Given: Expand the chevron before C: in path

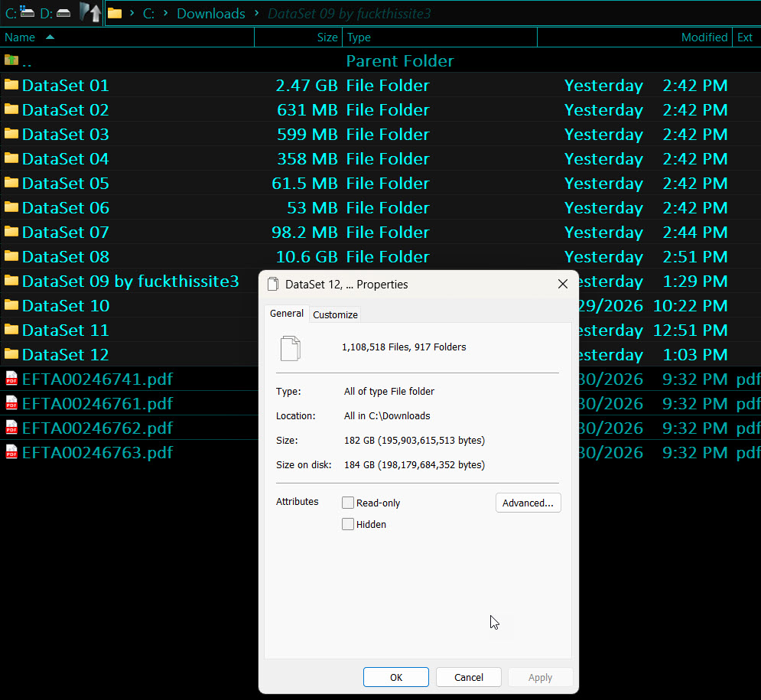Looking at the screenshot, I should 132,13.
